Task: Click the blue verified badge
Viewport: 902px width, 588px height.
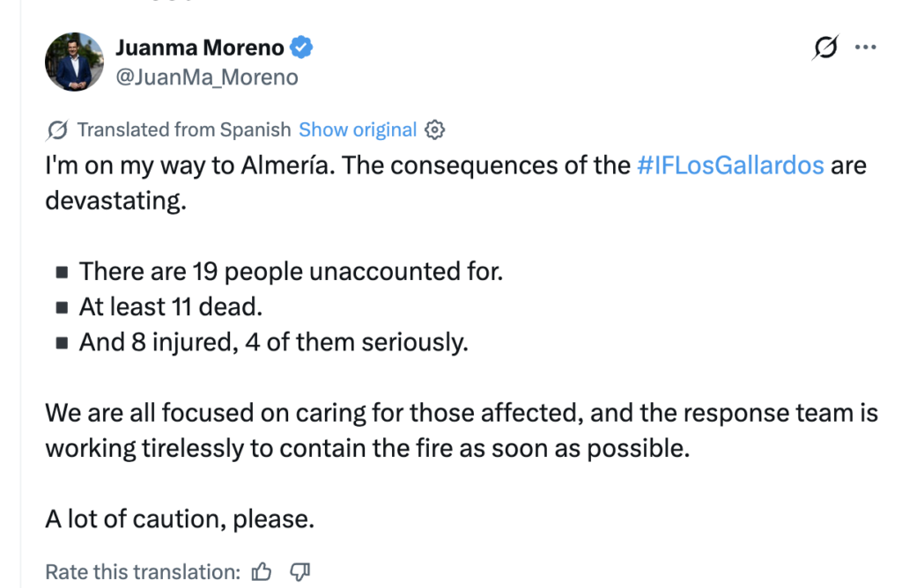Action: coord(301,48)
